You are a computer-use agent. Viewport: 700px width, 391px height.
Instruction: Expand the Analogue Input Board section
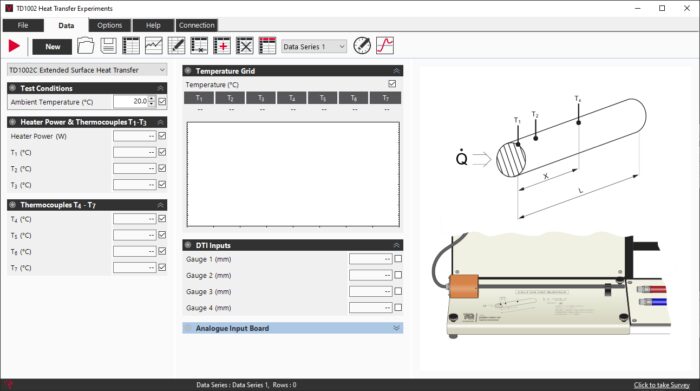click(x=293, y=328)
